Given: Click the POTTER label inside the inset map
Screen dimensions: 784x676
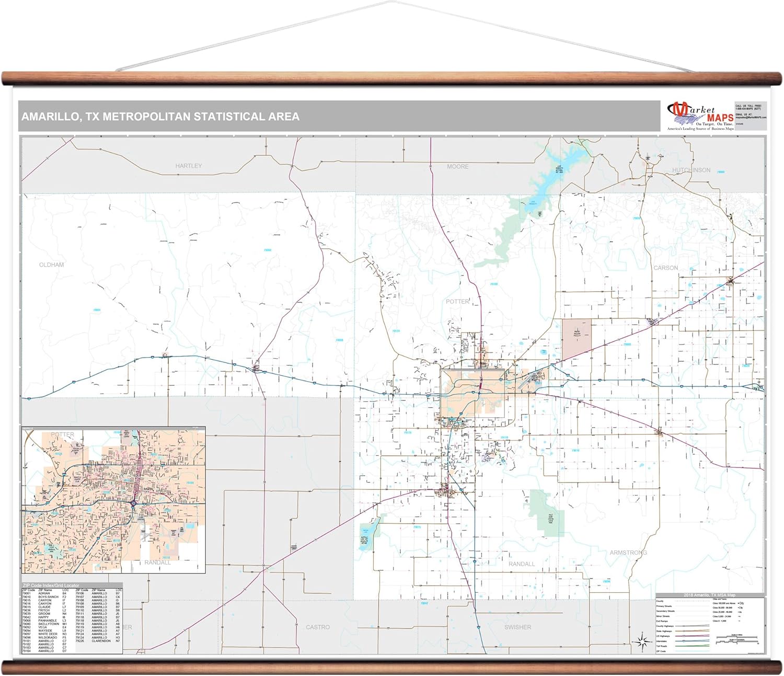Looking at the screenshot, I should (x=63, y=434).
